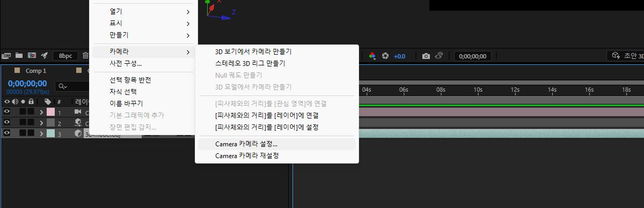Click the camera layer icon on layer 1

pos(78,112)
